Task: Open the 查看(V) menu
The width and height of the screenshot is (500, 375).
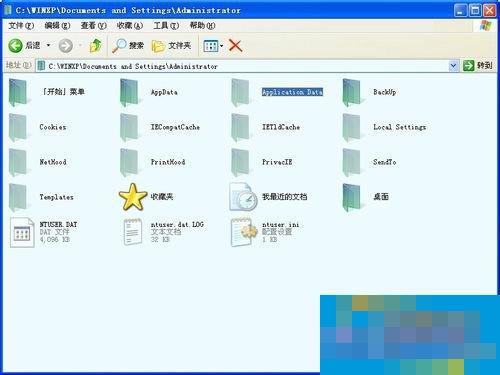Action: click(94, 25)
